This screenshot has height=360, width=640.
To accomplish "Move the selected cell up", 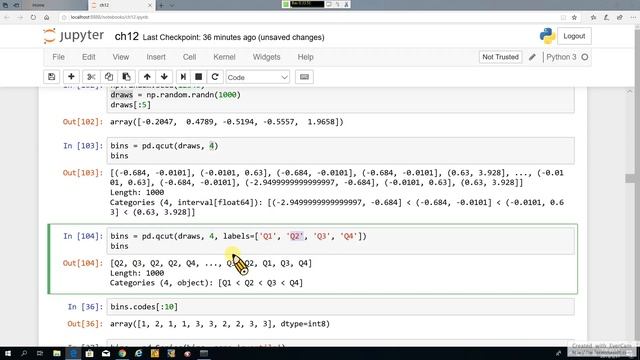I will (147, 77).
